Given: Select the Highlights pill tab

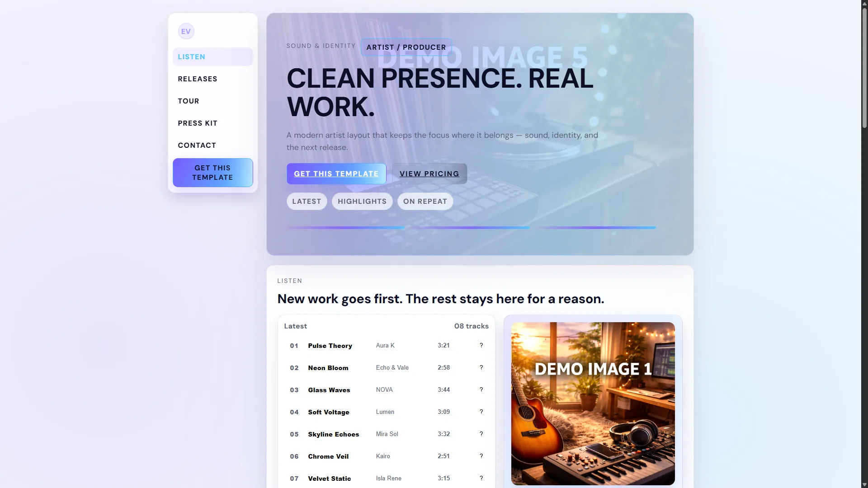Looking at the screenshot, I should click(x=362, y=202).
